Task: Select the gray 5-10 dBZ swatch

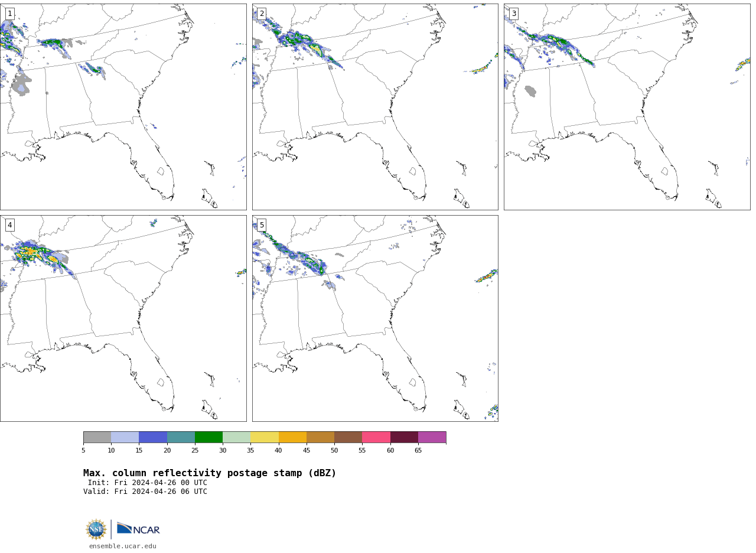Action: 97,437
